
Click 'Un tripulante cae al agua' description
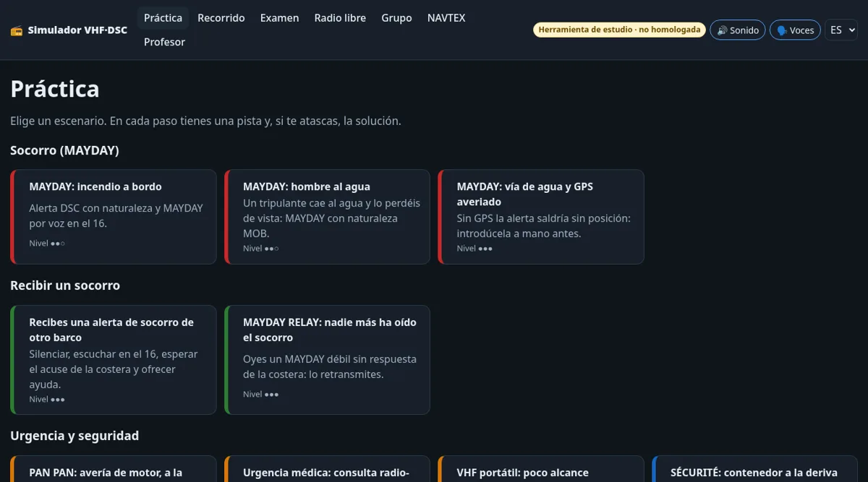click(331, 218)
